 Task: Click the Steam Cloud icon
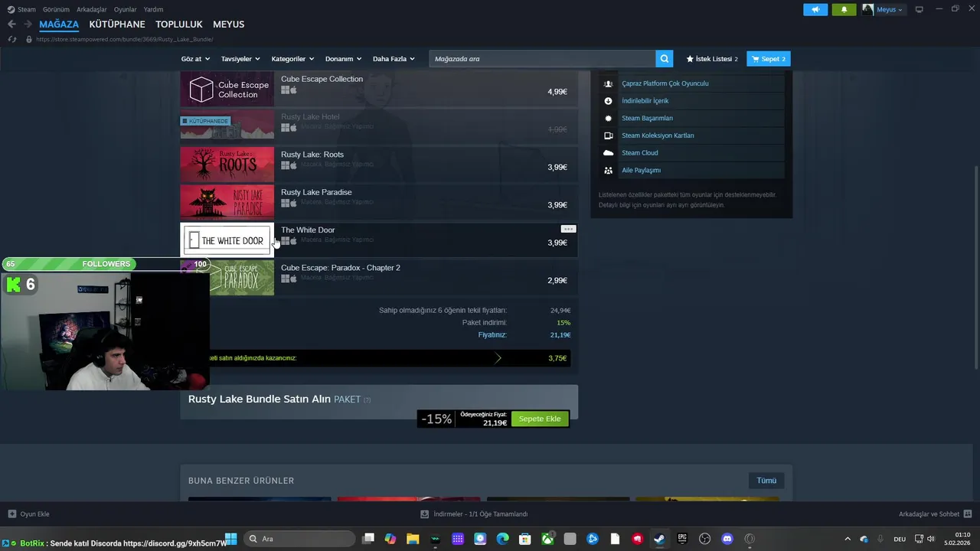[608, 153]
